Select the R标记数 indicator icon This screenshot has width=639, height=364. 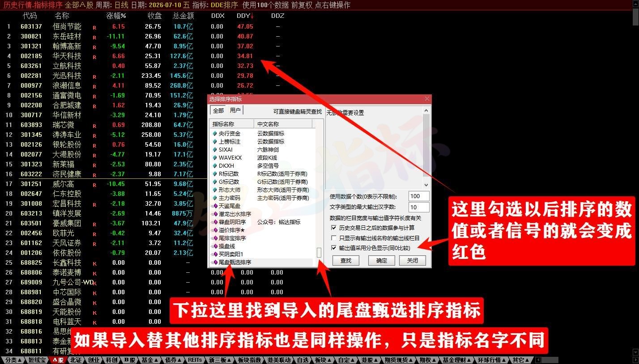215,174
